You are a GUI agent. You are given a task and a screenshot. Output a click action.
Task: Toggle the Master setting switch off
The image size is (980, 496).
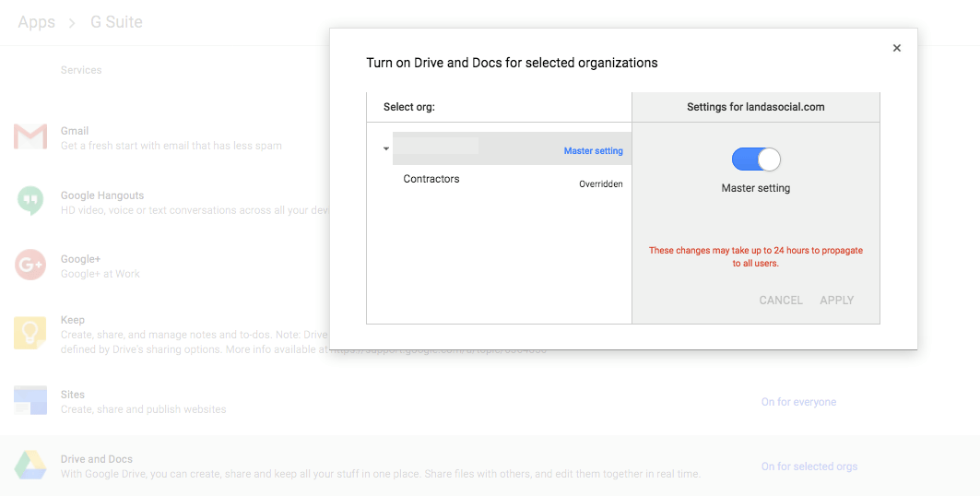(756, 159)
